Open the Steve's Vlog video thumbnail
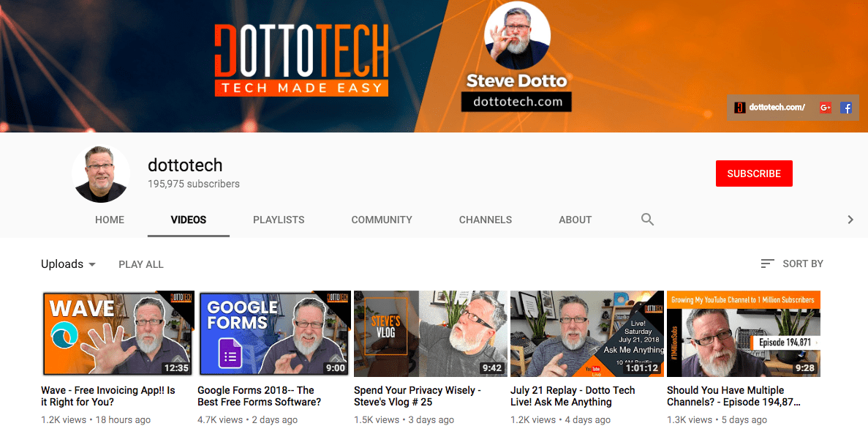This screenshot has width=868, height=437. [x=431, y=334]
